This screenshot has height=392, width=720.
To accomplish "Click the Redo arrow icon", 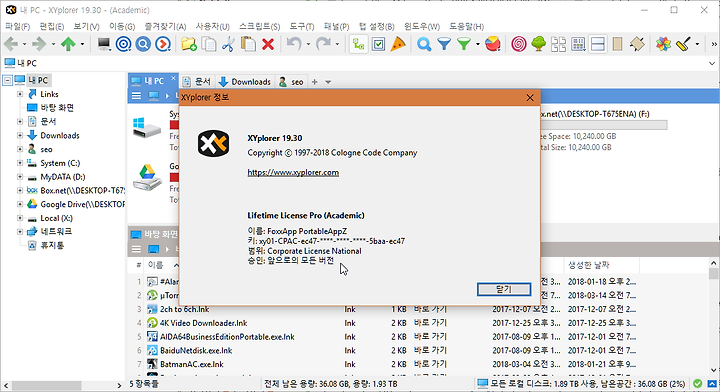I will point(323,44).
